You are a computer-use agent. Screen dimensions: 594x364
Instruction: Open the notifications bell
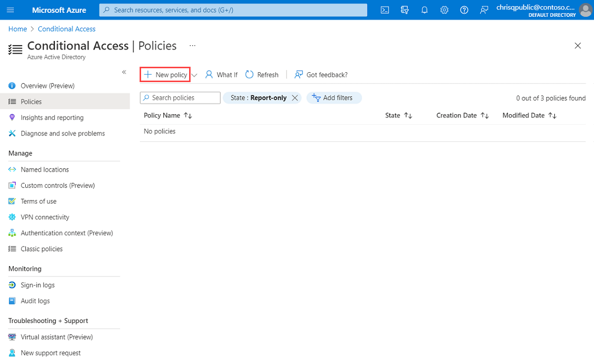[x=424, y=10]
